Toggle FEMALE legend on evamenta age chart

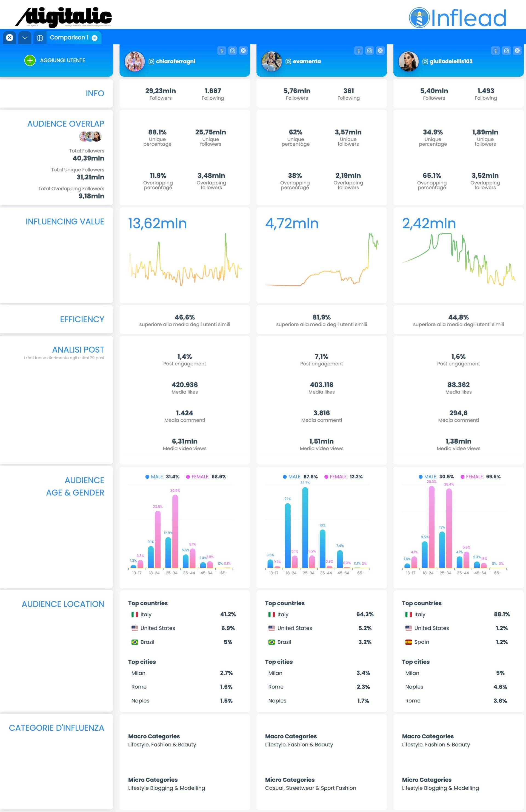point(343,477)
